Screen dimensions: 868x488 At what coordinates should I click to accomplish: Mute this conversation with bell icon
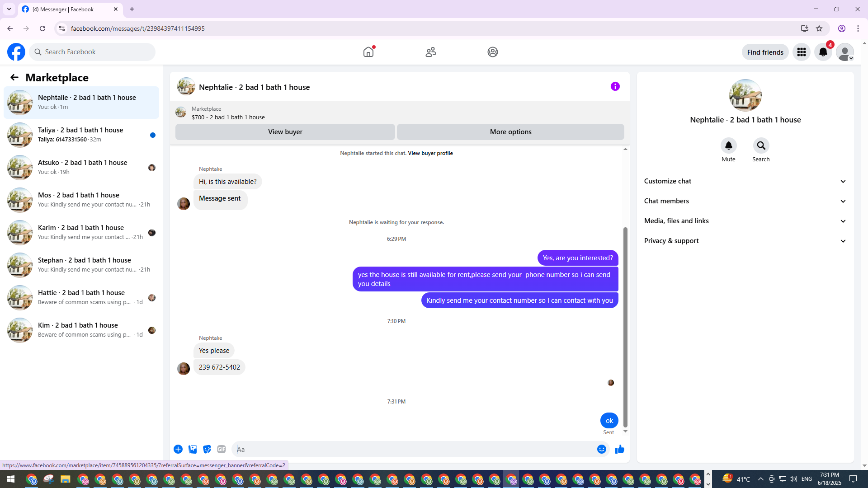[728, 145]
